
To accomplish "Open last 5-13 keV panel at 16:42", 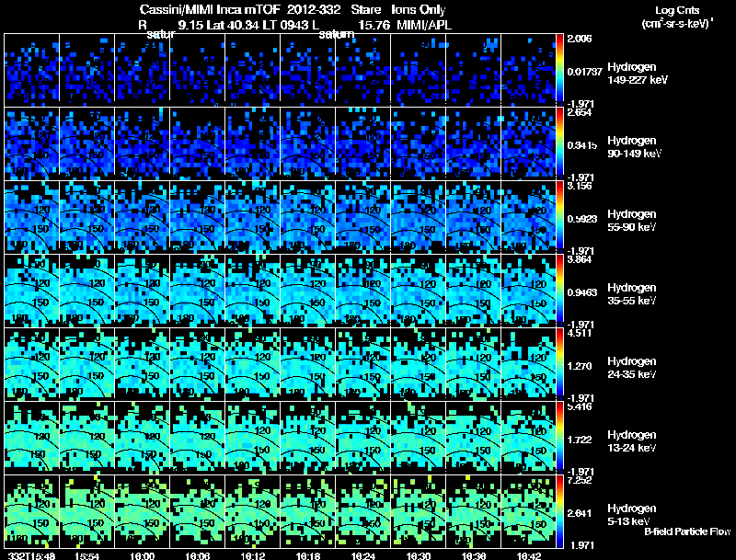I will (x=528, y=511).
